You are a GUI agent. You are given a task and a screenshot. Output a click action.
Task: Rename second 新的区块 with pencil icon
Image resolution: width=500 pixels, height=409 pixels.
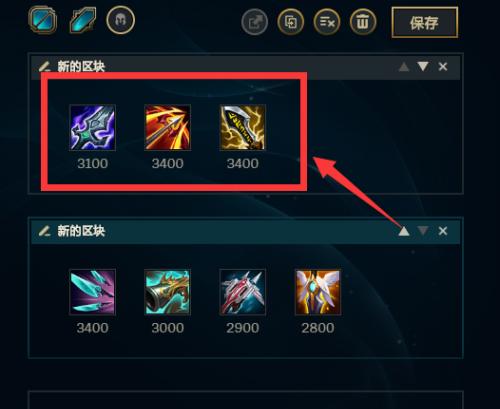point(44,231)
